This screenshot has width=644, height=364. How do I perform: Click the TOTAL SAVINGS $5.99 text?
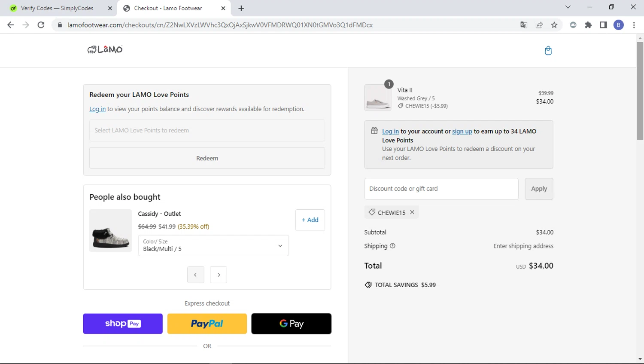click(405, 285)
